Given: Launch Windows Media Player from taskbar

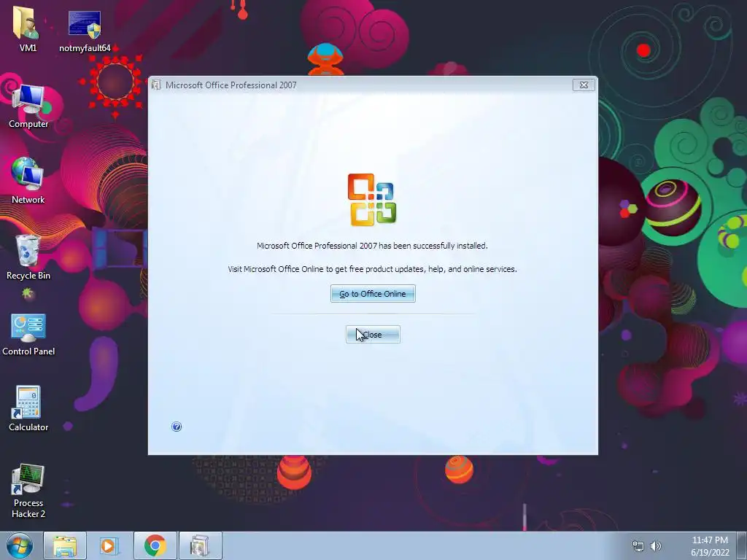Looking at the screenshot, I should click(x=108, y=545).
